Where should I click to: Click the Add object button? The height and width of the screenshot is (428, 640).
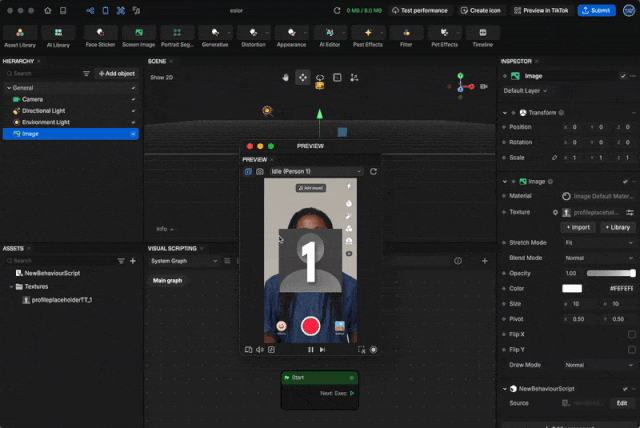coord(116,73)
